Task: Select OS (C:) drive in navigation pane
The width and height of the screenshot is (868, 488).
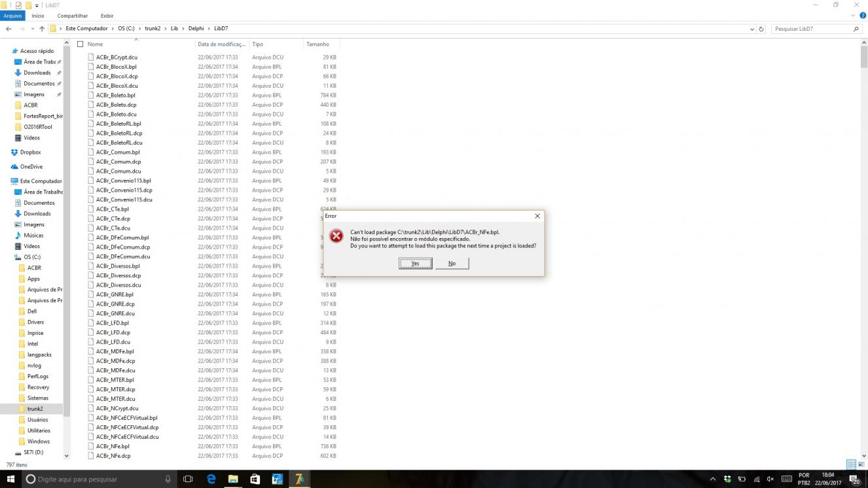Action: tap(32, 257)
